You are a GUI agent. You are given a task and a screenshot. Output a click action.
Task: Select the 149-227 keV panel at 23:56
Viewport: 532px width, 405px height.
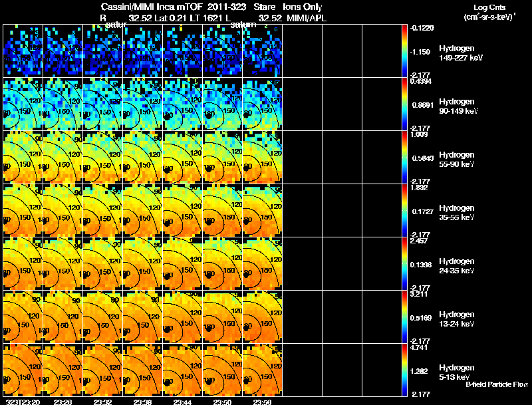point(262,51)
